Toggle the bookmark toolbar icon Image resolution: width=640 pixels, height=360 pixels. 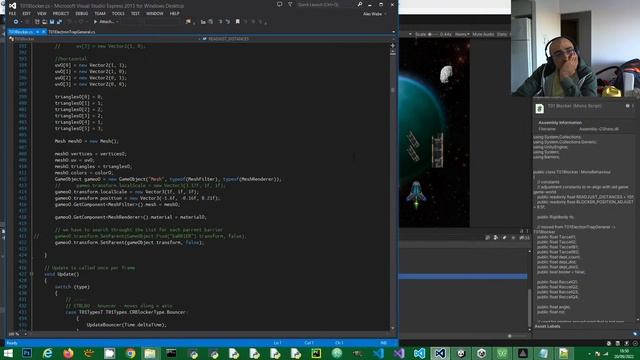(x=238, y=22)
